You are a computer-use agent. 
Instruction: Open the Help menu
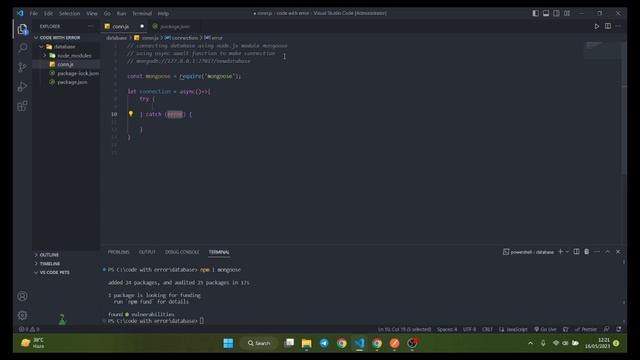pyautogui.click(x=163, y=13)
